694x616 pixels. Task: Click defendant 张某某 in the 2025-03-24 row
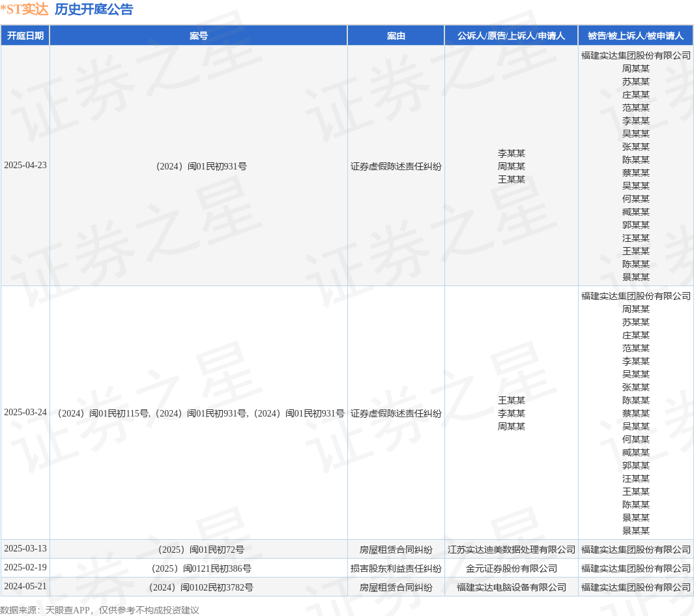[x=635, y=387]
